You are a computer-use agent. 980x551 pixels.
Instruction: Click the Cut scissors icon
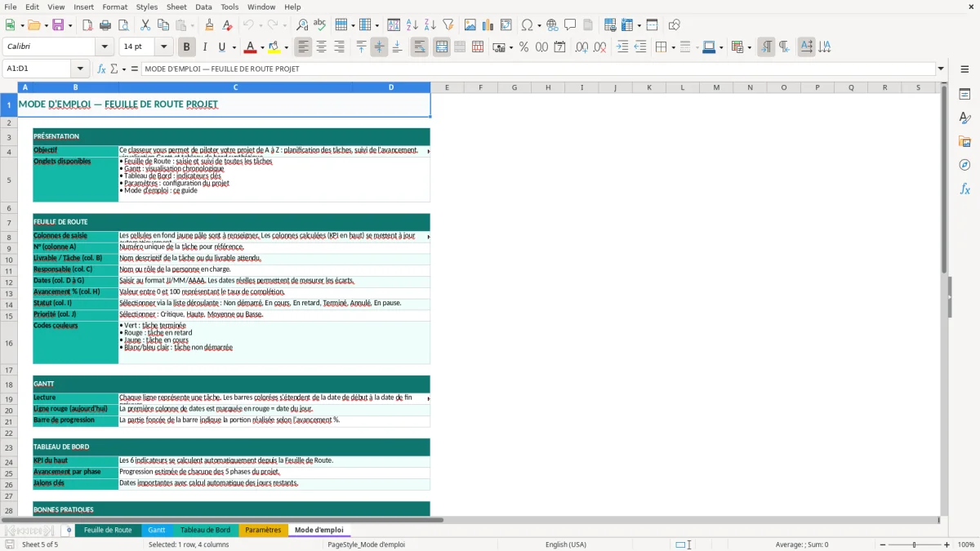pyautogui.click(x=145, y=25)
